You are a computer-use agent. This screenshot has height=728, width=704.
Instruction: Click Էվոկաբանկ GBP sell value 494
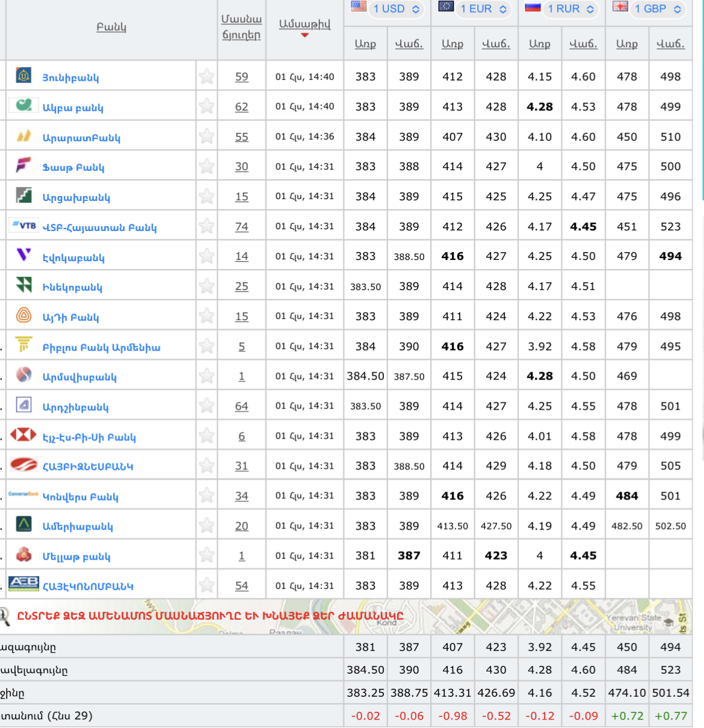tap(670, 256)
